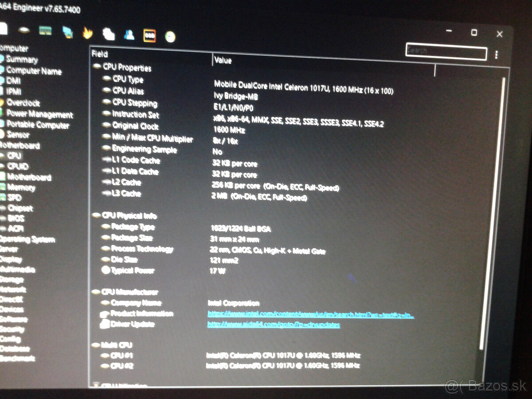Select the monitor/display toolbar icon
This screenshot has width=532, height=399.
tap(67, 31)
